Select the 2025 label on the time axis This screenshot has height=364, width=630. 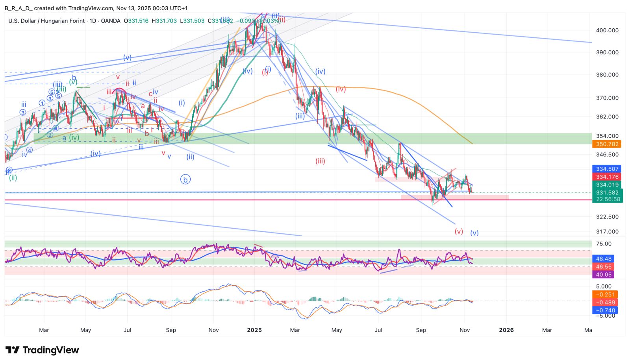click(x=254, y=330)
